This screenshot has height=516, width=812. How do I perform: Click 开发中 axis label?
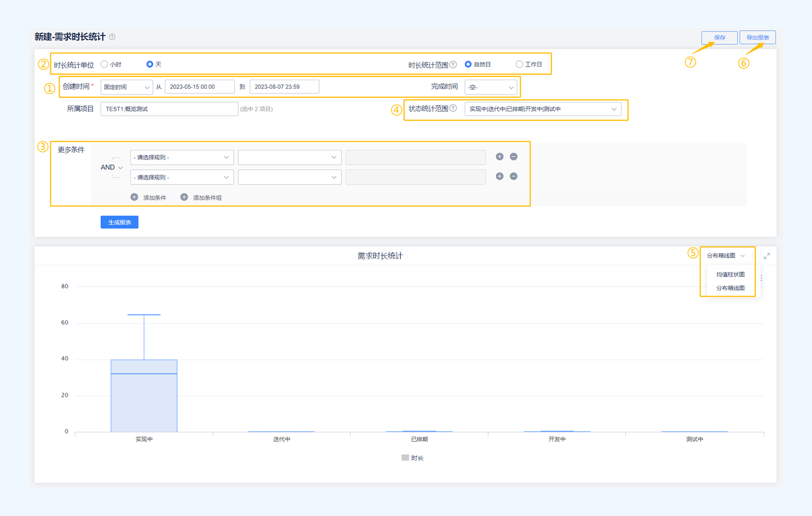tap(556, 439)
